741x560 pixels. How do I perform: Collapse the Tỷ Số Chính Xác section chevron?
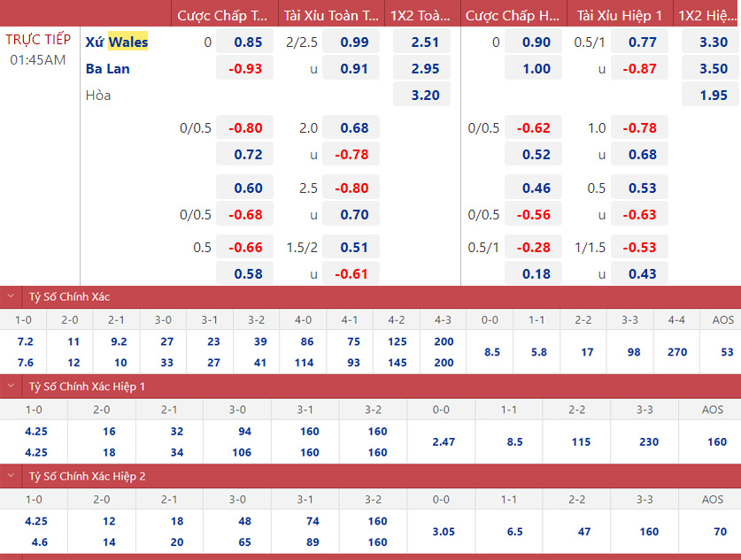pos(12,297)
